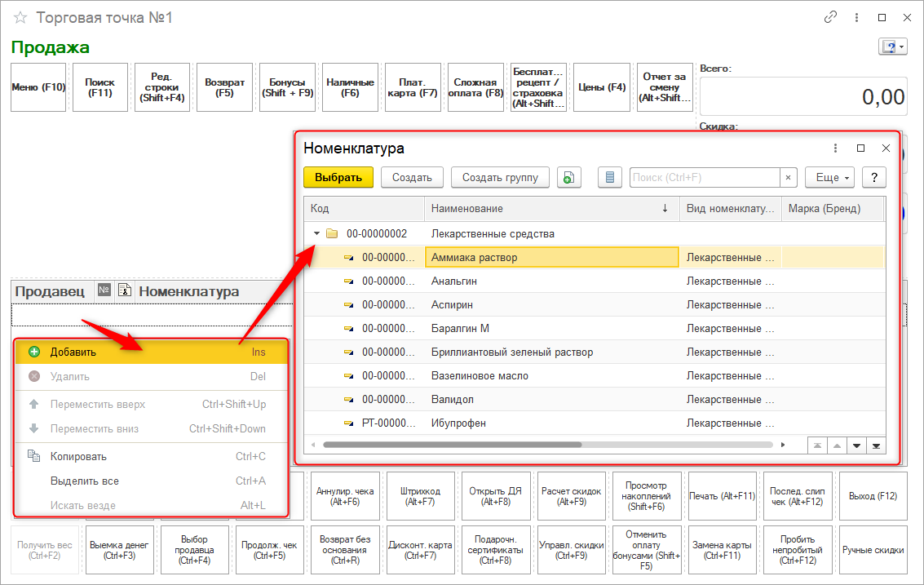
Task: Click the Возврат (F5) button
Action: [224, 87]
